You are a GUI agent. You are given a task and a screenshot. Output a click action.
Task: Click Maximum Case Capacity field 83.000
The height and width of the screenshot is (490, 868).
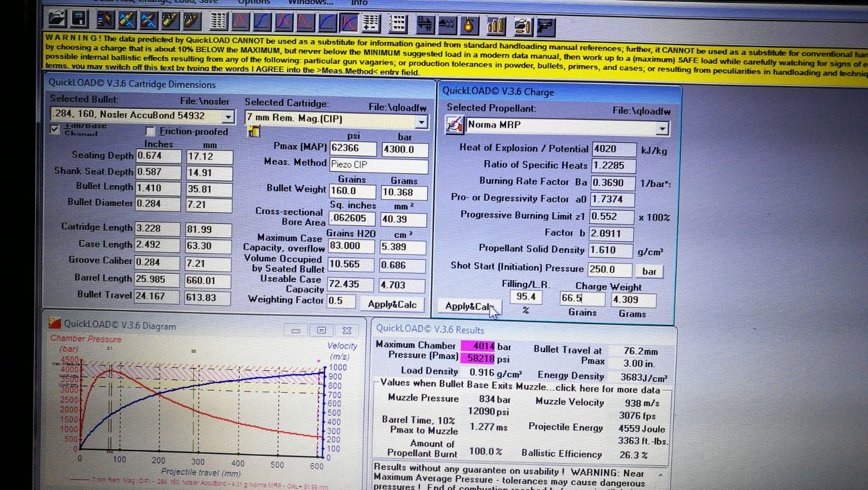coord(351,246)
